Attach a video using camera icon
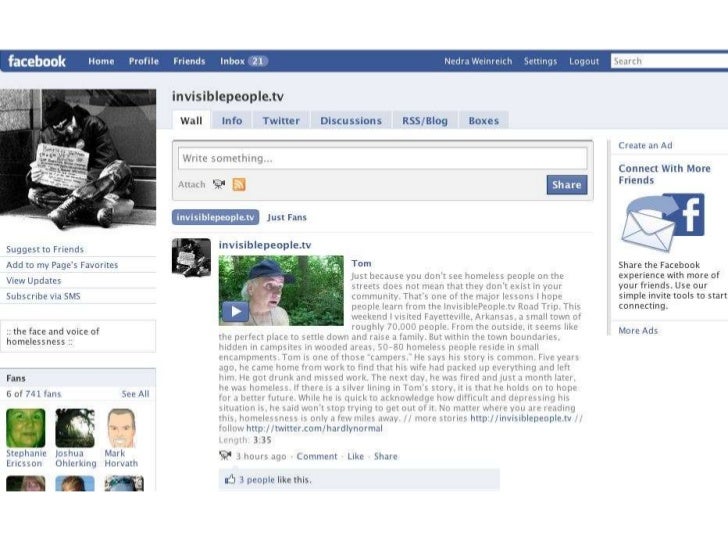728x546 pixels. pos(219,184)
